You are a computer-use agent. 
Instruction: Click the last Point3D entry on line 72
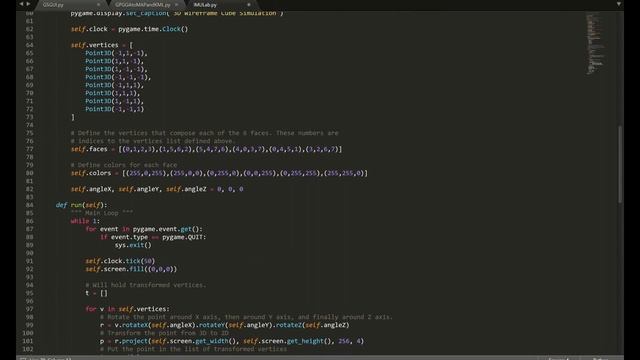[115, 109]
